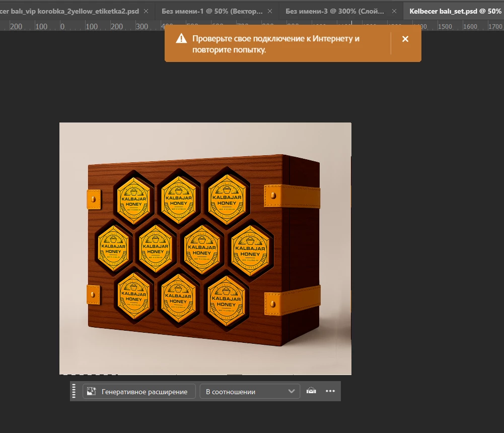The image size is (504, 433).
Task: Switch to the Kelbecer balı_set.psd tab
Action: tap(455, 11)
